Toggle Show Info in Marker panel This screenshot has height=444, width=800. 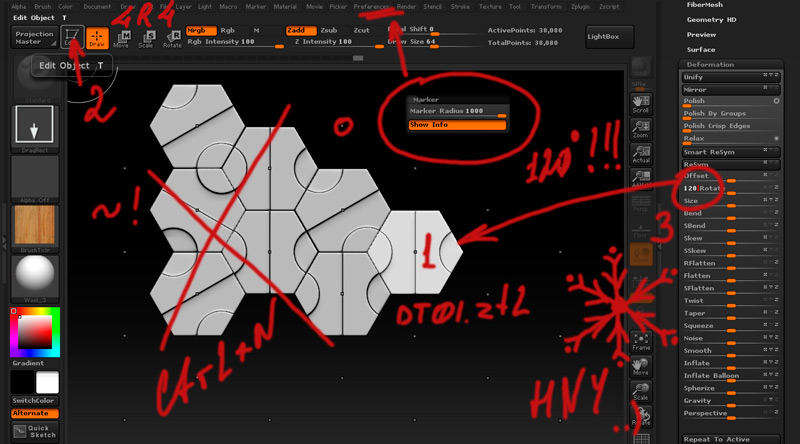457,125
